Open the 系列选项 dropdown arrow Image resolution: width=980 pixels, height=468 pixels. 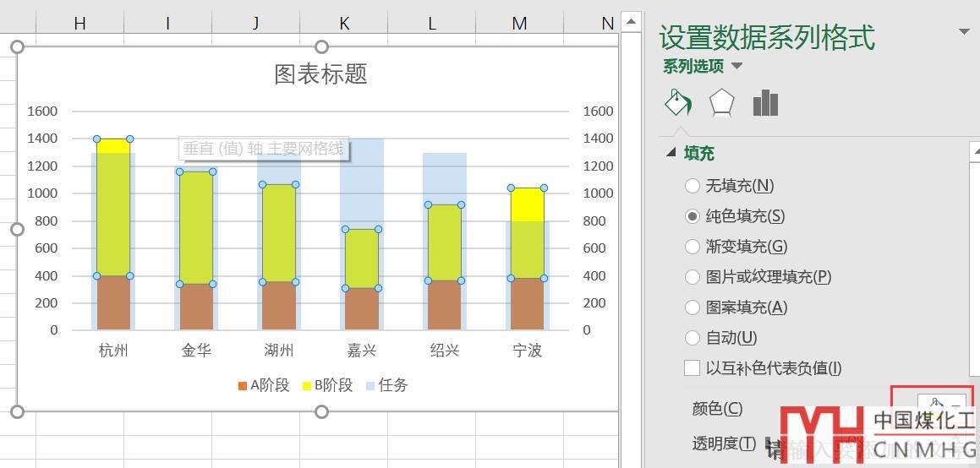736,66
